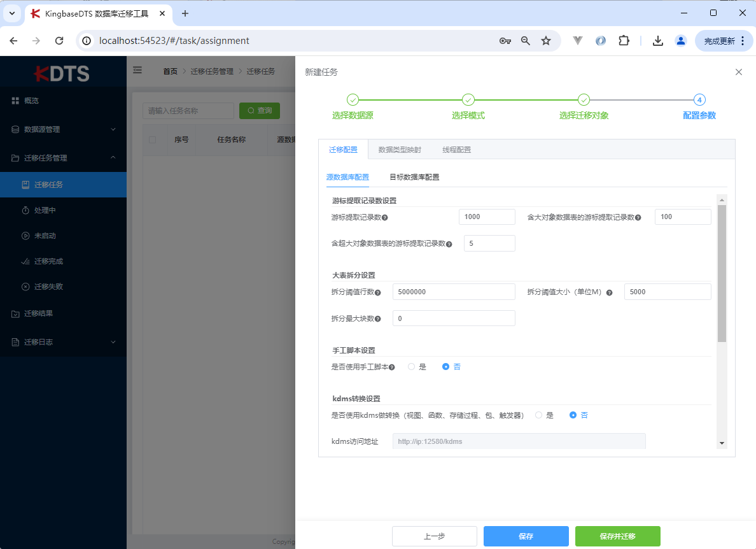Open browser downloads icon
756x549 pixels.
pyautogui.click(x=658, y=41)
